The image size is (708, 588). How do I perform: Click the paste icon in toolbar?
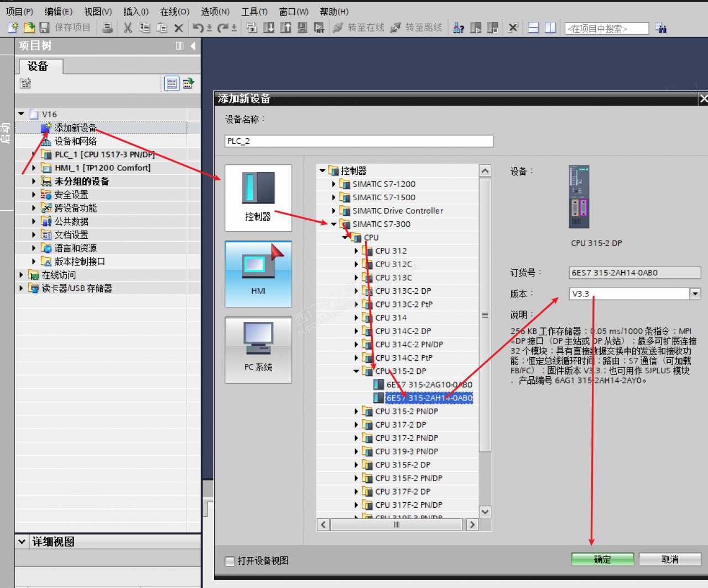click(x=162, y=27)
